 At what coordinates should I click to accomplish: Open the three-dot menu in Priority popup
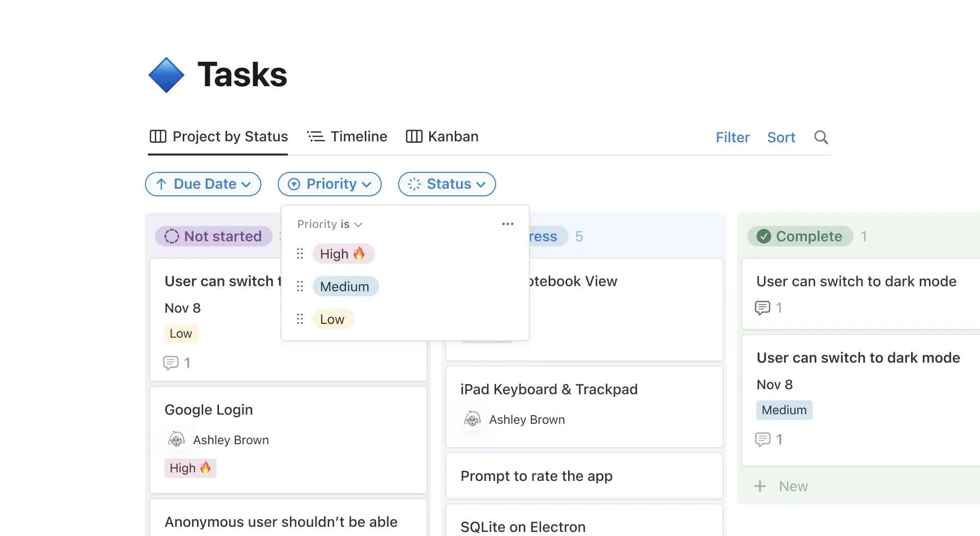[x=507, y=224]
